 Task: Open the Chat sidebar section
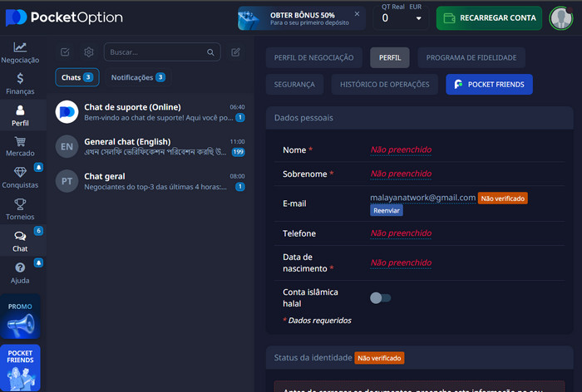[x=20, y=241]
